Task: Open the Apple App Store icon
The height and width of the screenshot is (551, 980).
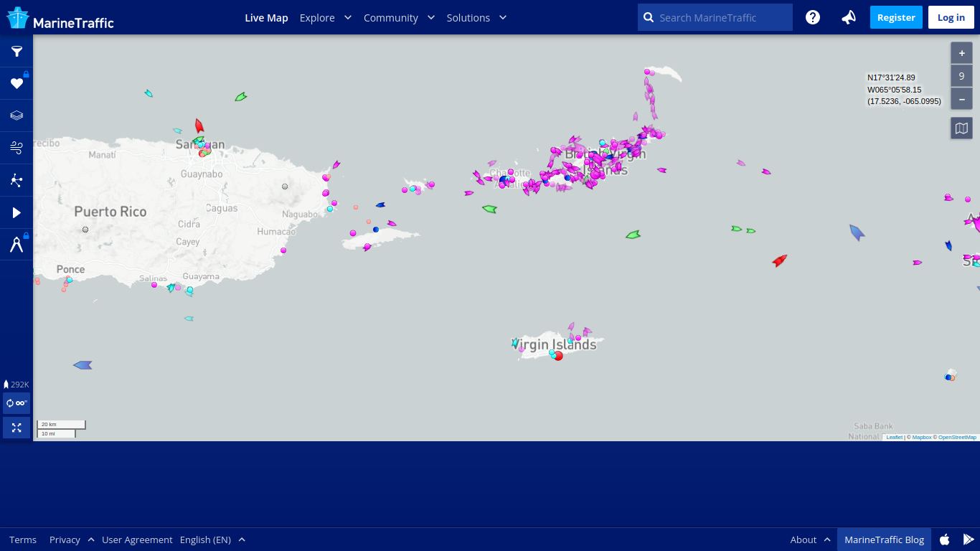Action: 945,540
